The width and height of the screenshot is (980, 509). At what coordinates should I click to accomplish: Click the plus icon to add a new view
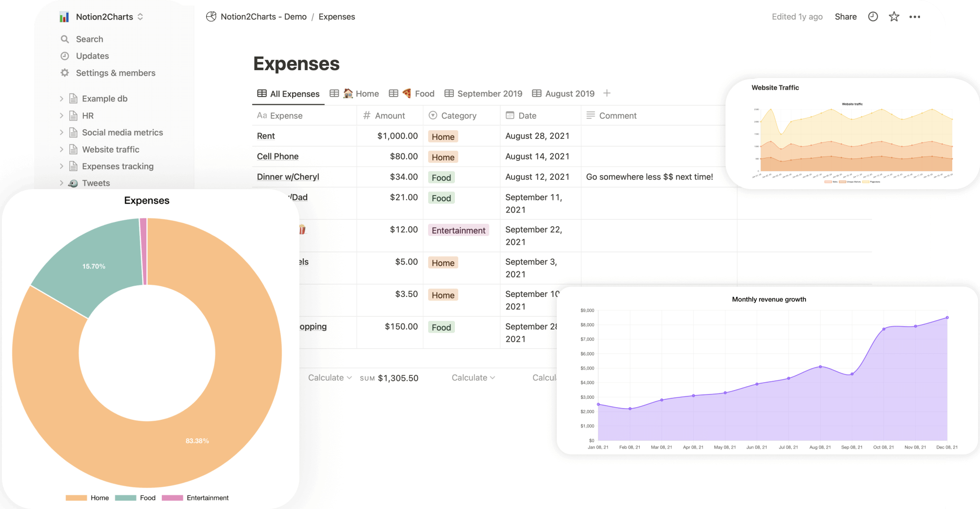[x=607, y=93]
